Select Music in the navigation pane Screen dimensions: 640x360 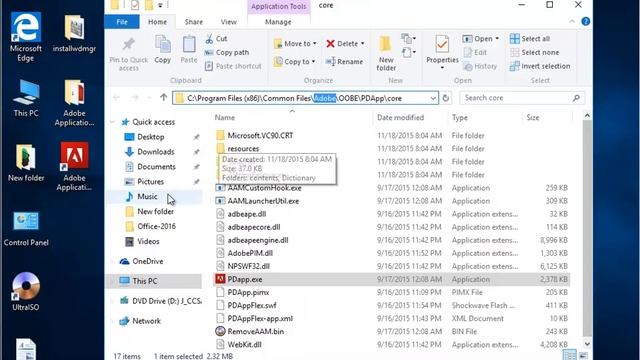point(147,196)
